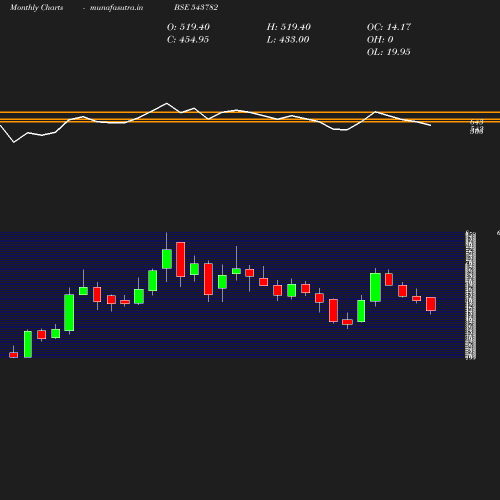
Task: Click the "OH: 0" reading
Action: [380, 40]
